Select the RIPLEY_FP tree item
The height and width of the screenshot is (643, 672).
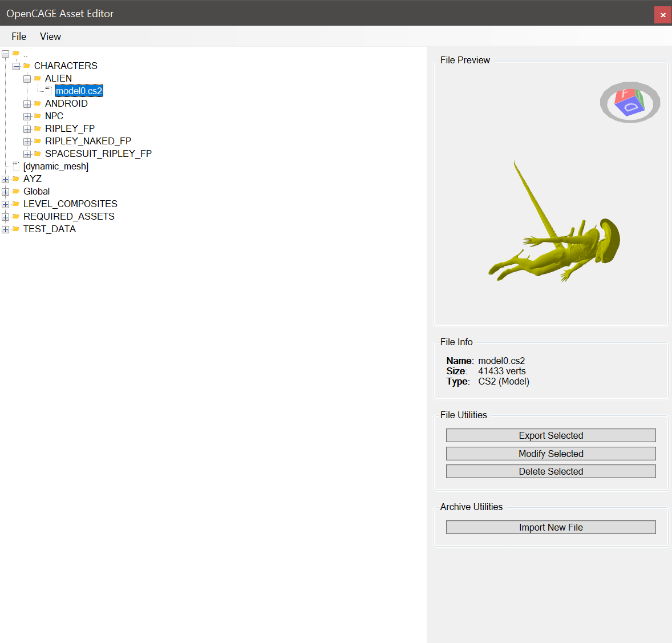(x=70, y=128)
